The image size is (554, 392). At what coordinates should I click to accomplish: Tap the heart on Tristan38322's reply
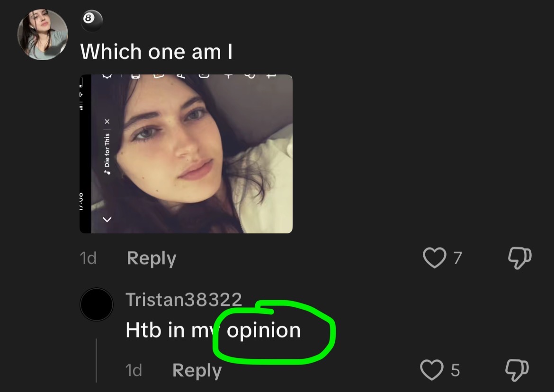coord(431,370)
